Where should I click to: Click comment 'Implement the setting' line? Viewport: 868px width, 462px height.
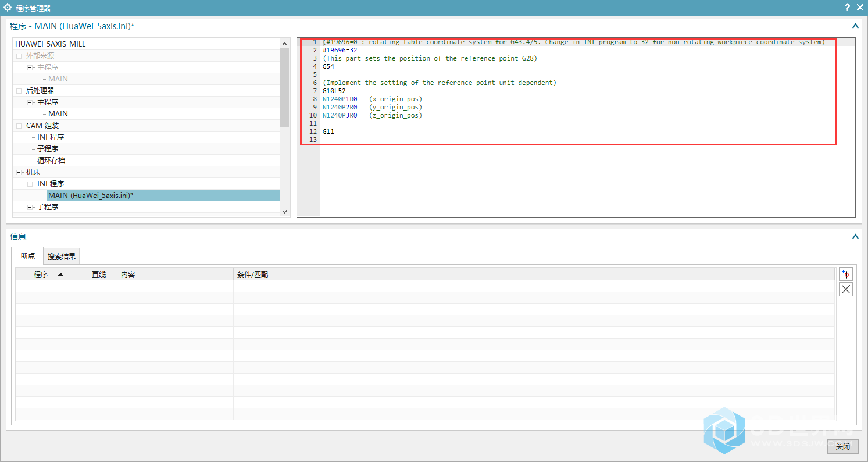click(440, 83)
